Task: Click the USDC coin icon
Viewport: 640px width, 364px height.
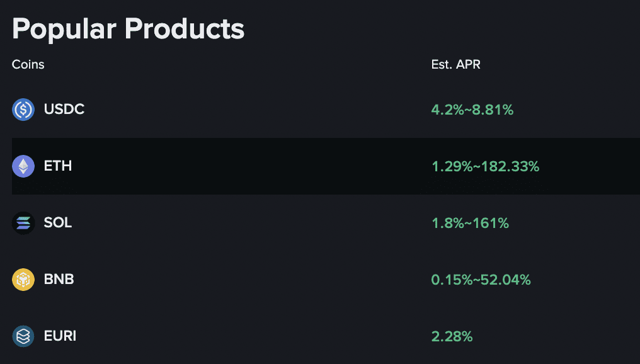Action: click(23, 110)
